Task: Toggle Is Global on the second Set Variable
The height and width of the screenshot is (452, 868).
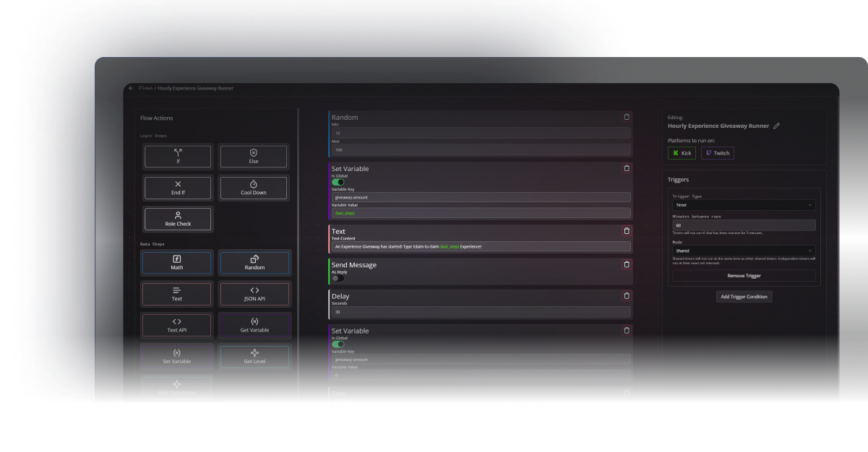Action: [x=338, y=344]
